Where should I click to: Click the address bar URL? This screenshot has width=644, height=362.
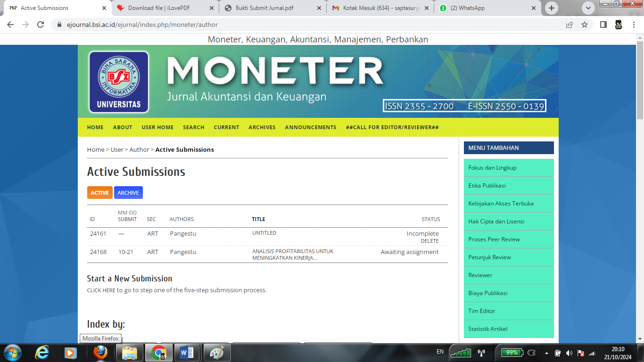[142, 25]
